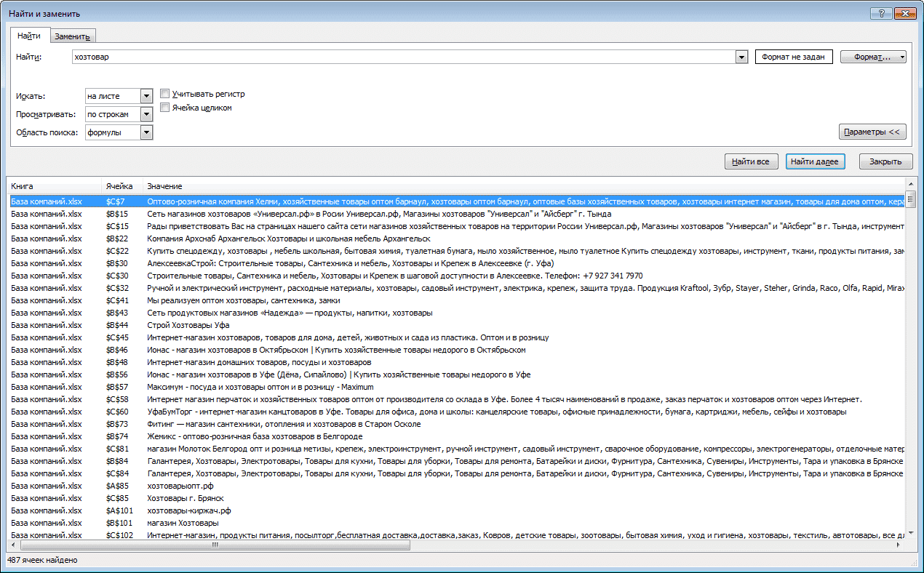Click the Найти search text field
924x573 pixels.
click(404, 57)
